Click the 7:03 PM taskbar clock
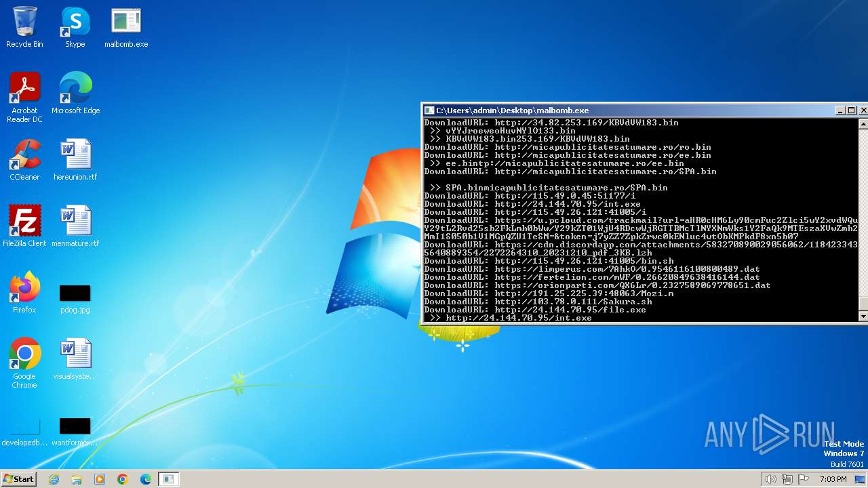Screen dimensions: 868x488 pyautogui.click(x=833, y=479)
